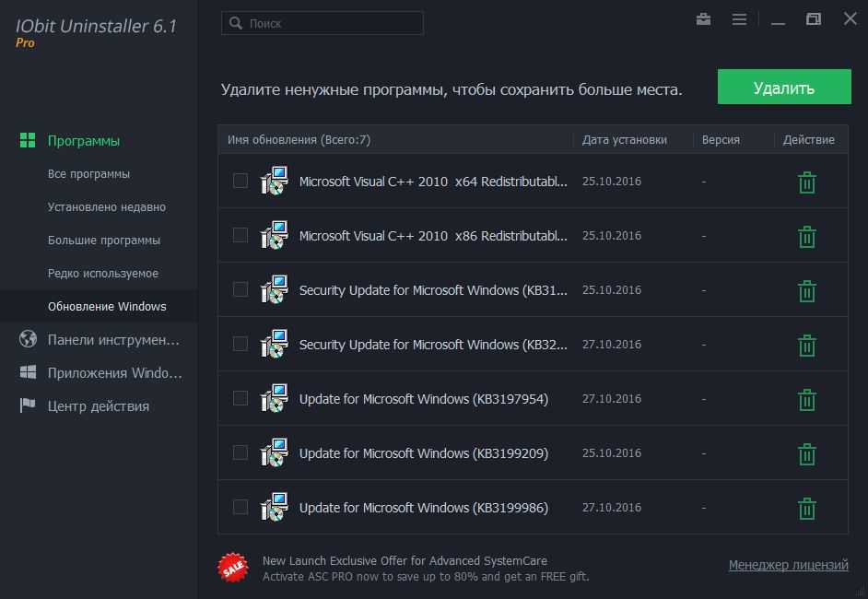Select Security Update for Microsoft Windows (KB31... row
The image size is (868, 599).
point(533,289)
